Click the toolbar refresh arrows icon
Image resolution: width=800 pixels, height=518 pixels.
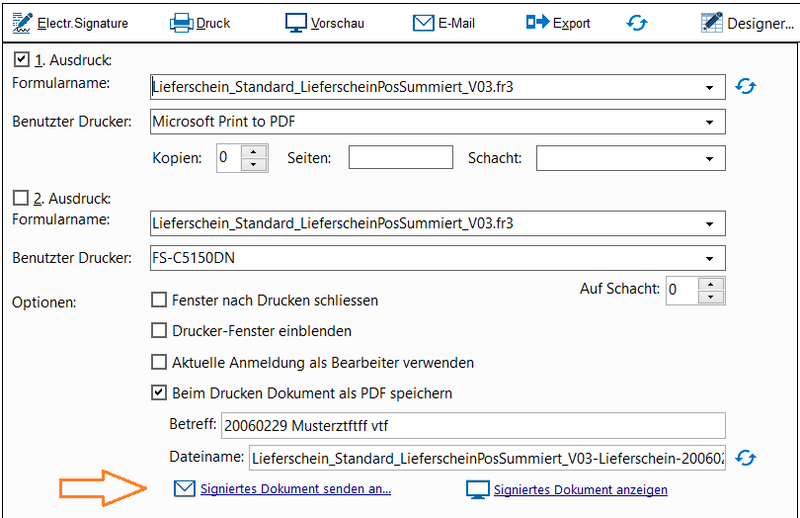(637, 21)
